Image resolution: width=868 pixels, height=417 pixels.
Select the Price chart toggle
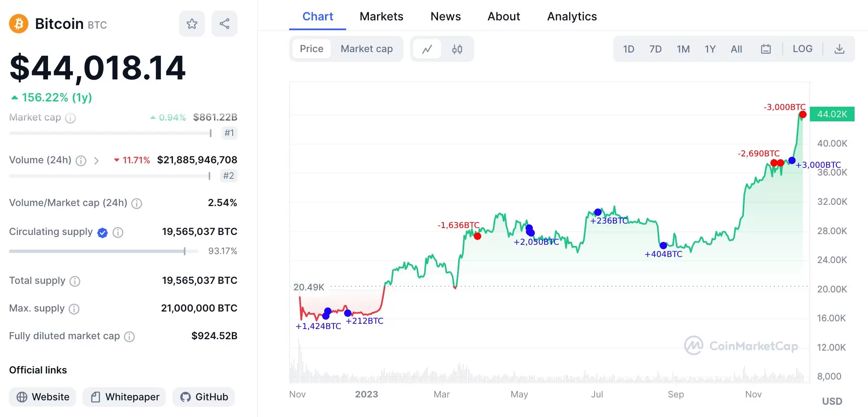(311, 49)
